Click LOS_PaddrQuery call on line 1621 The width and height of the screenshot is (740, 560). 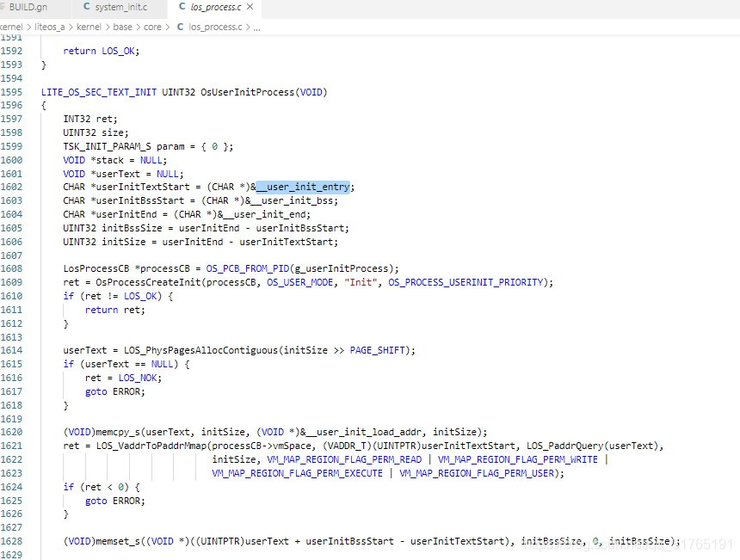[565, 446]
